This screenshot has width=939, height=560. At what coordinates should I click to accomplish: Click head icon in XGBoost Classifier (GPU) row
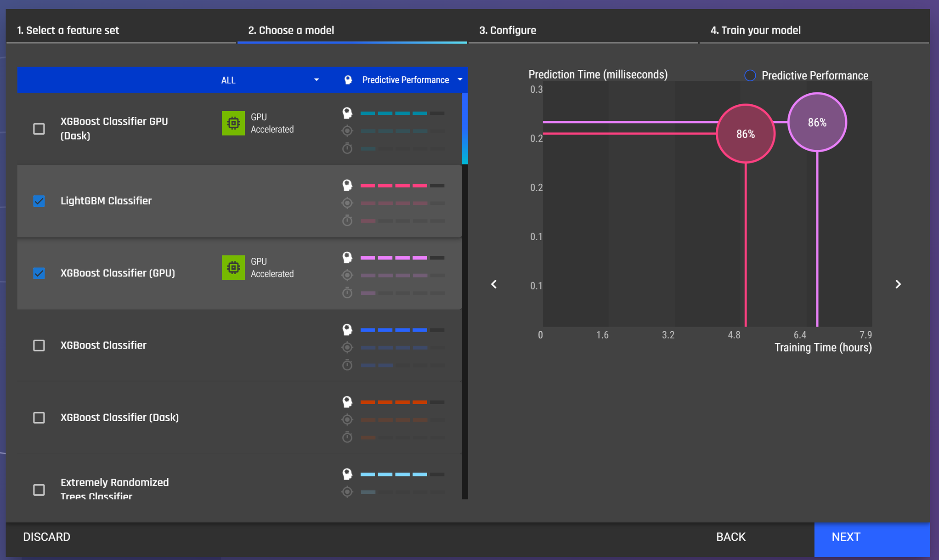(x=347, y=257)
